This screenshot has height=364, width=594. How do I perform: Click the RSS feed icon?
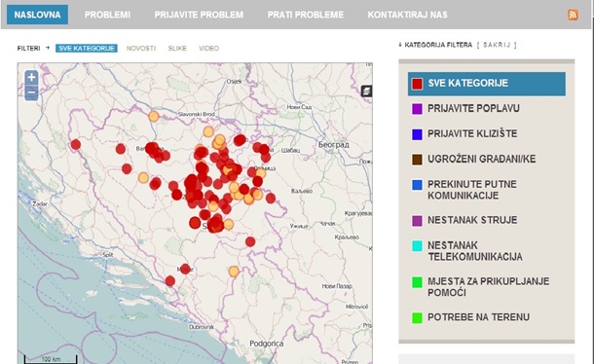(573, 15)
